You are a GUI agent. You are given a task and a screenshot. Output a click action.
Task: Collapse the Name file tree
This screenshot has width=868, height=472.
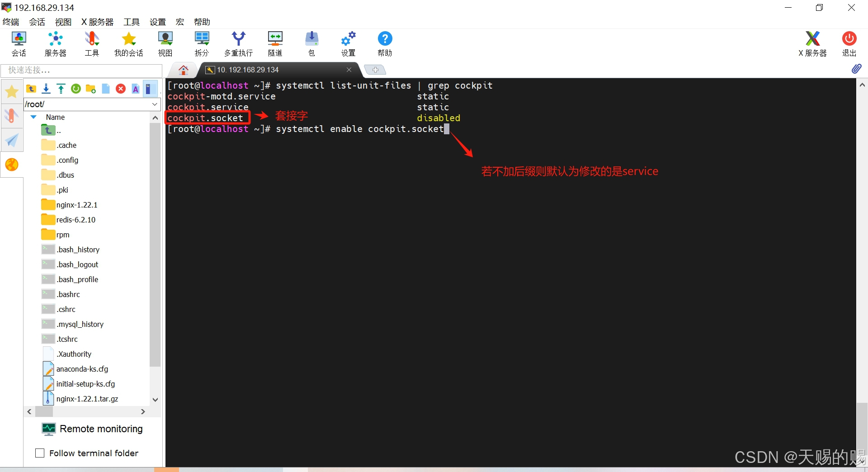tap(33, 117)
